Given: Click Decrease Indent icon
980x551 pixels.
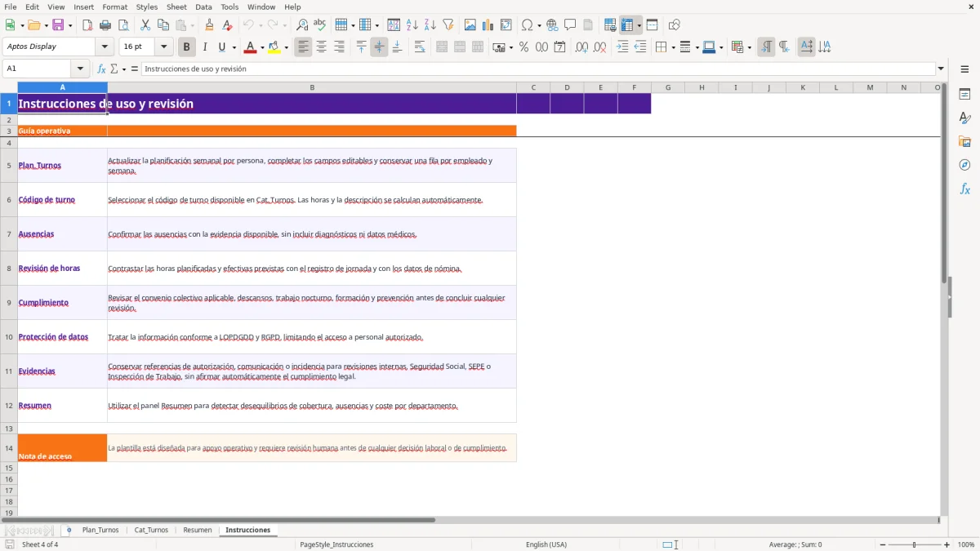Looking at the screenshot, I should (x=640, y=47).
